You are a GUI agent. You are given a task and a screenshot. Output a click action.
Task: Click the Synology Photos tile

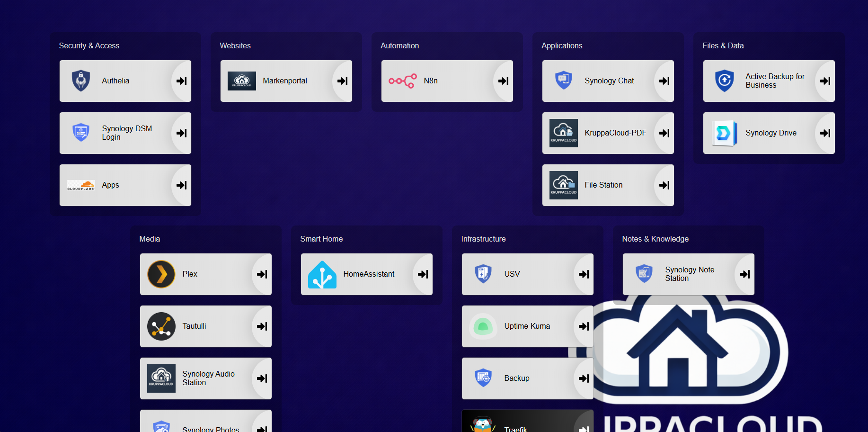pyautogui.click(x=206, y=425)
